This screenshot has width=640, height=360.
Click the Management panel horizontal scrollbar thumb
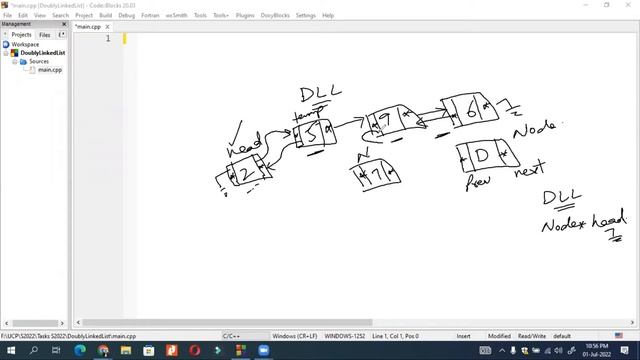(x=35, y=323)
